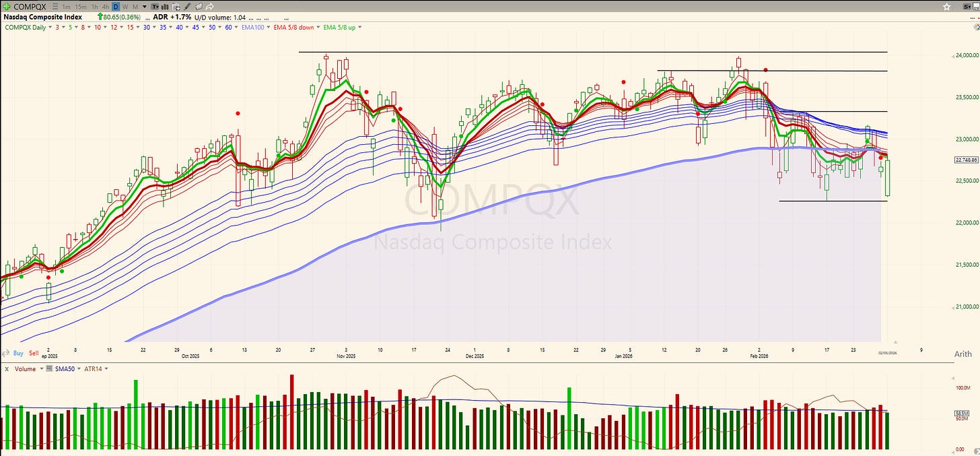
Task: Open the SMA50 indicator dropdown
Action: pyautogui.click(x=79, y=368)
